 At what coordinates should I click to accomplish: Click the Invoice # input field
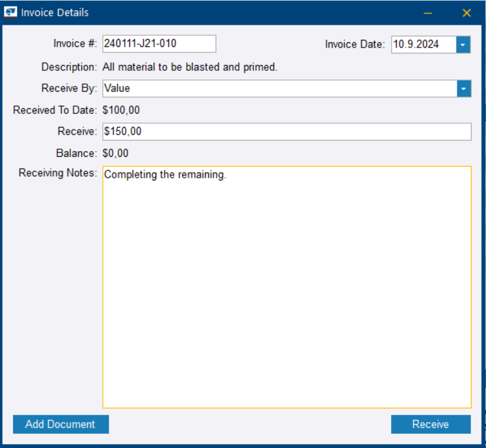click(x=159, y=44)
